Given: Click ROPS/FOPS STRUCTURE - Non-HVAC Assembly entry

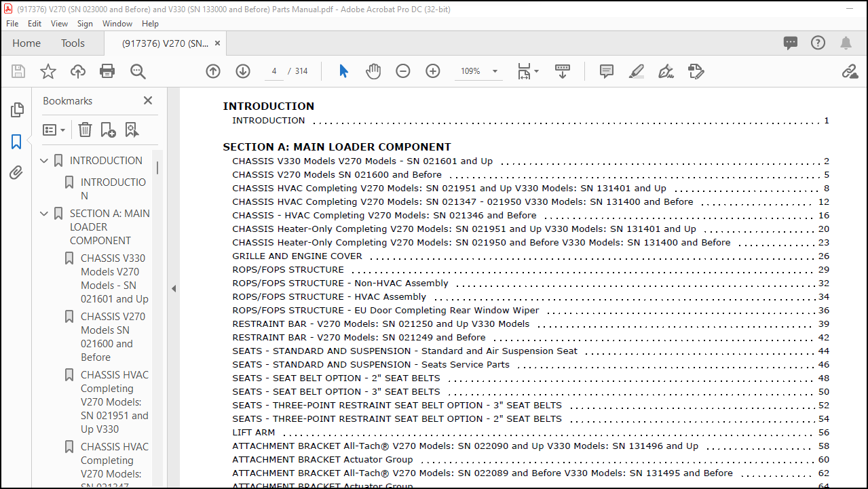Looking at the screenshot, I should pos(340,283).
